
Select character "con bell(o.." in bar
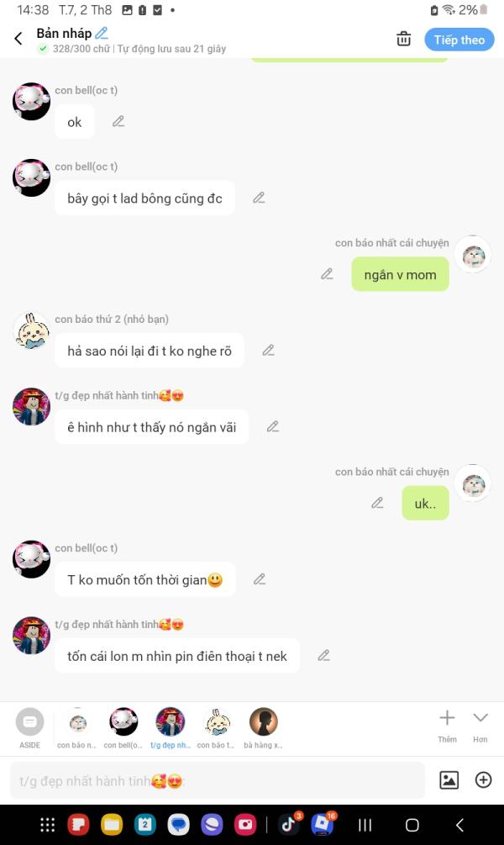[123, 728]
